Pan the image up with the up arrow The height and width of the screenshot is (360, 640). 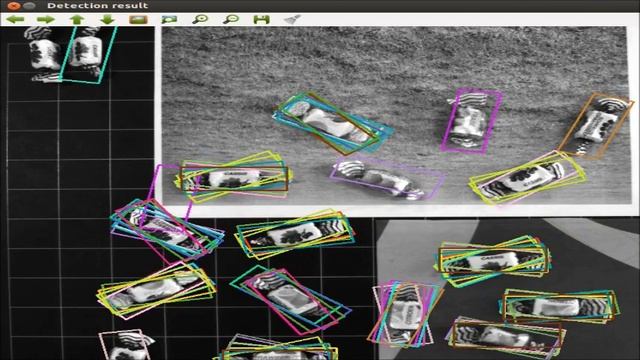point(77,19)
